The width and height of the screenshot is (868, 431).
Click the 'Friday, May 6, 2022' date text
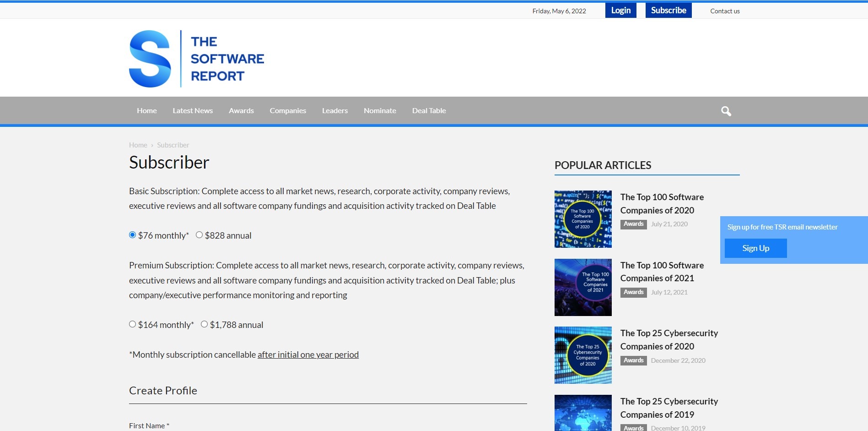tap(559, 11)
